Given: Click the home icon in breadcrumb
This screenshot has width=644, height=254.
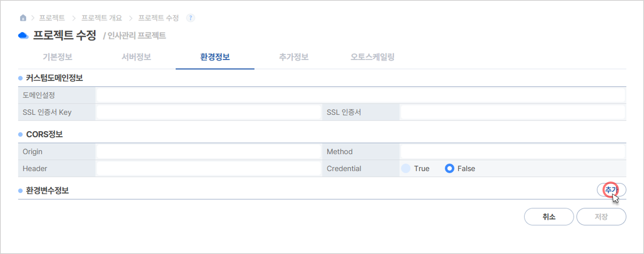Looking at the screenshot, I should (23, 18).
